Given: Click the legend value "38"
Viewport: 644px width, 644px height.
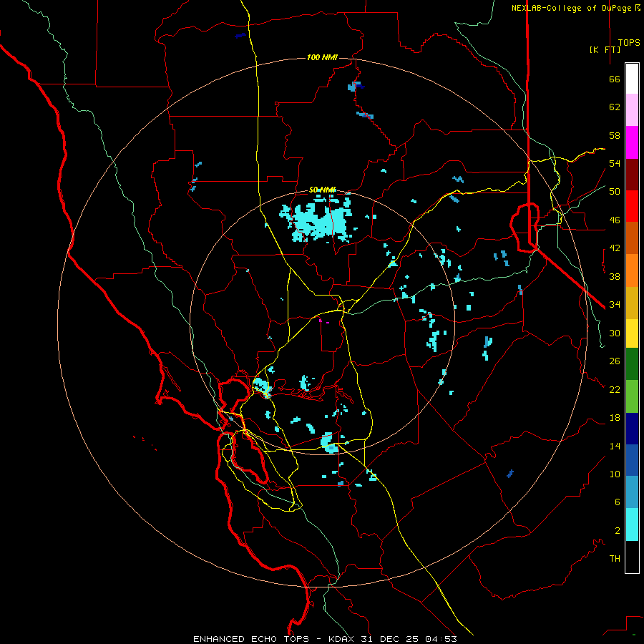Looking at the screenshot, I should (615, 276).
